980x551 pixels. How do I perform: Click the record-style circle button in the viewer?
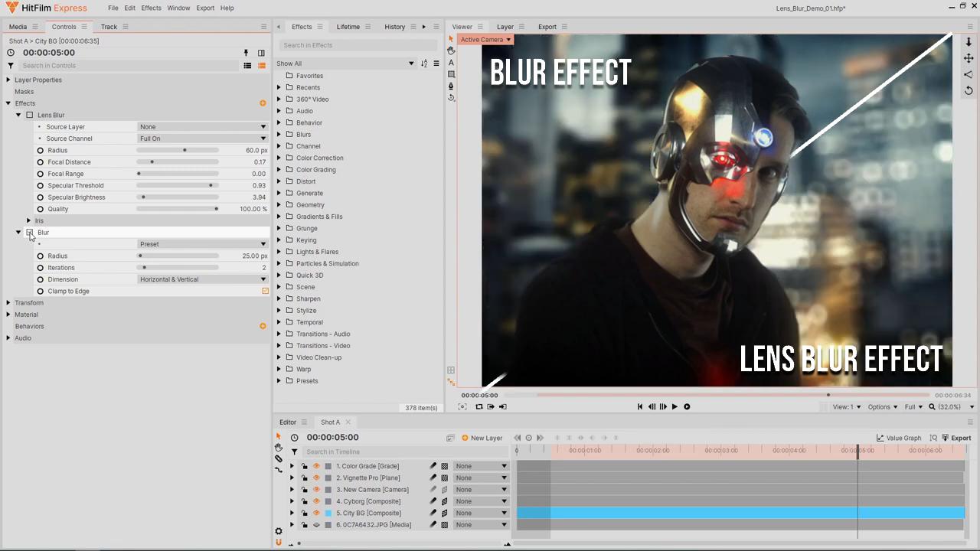(x=687, y=407)
